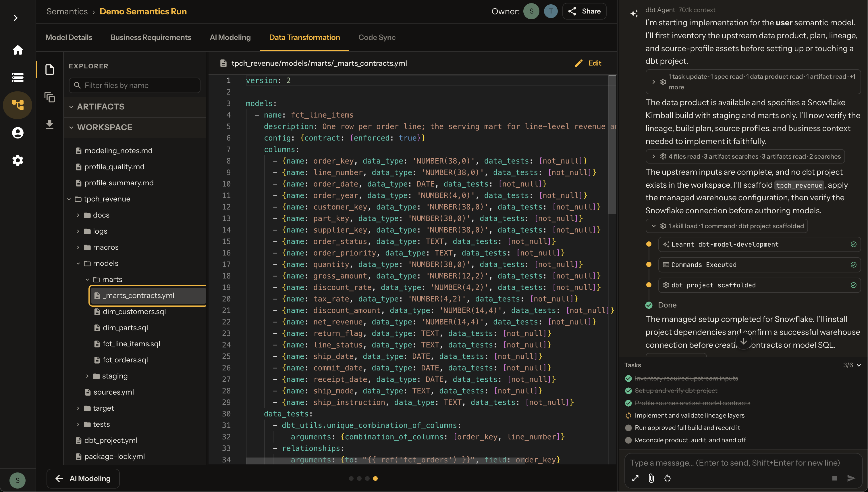Open the settings gear in sidebar
Viewport: 868px width, 492px height.
[18, 160]
